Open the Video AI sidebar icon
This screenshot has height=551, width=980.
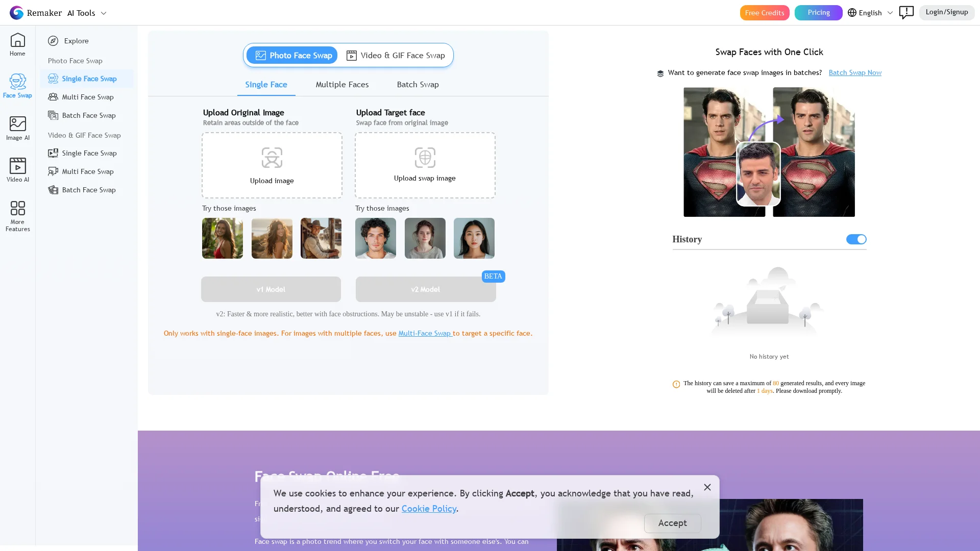[17, 166]
